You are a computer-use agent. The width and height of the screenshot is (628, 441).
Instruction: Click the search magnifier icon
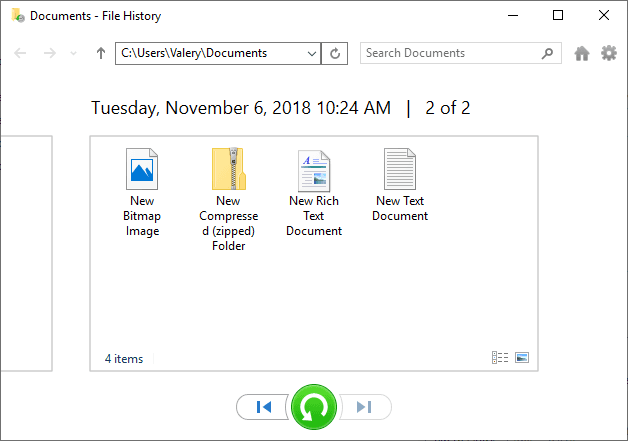pos(547,53)
